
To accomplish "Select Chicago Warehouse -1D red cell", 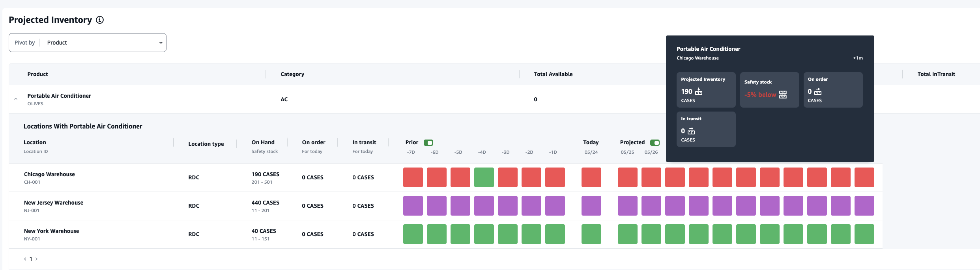I will 555,177.
